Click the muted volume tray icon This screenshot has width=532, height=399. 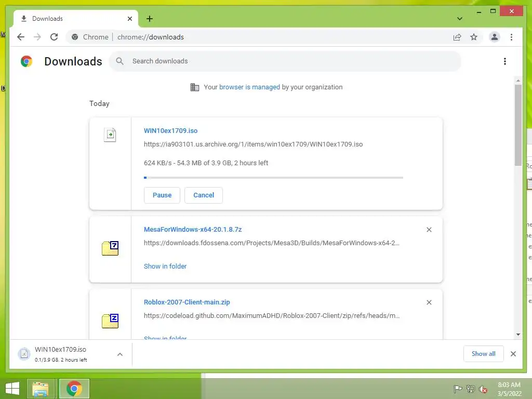(483, 389)
